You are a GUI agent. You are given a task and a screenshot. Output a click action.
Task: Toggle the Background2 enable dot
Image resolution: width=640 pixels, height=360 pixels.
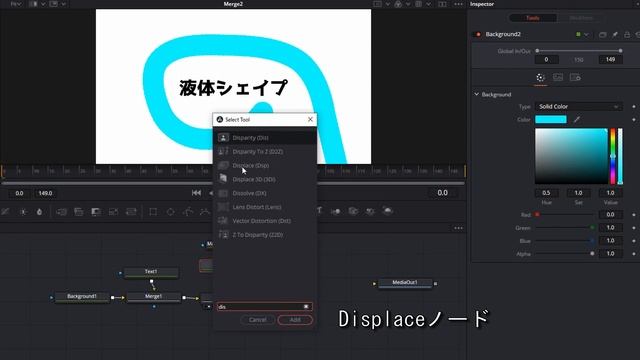pyautogui.click(x=478, y=34)
